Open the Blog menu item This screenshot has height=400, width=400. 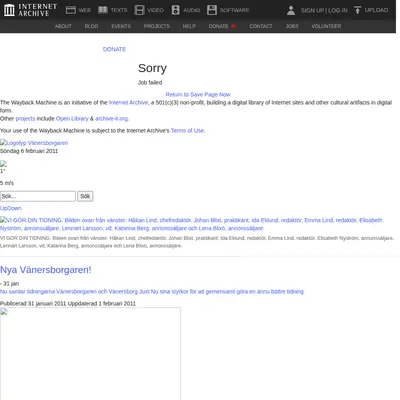pyautogui.click(x=91, y=26)
